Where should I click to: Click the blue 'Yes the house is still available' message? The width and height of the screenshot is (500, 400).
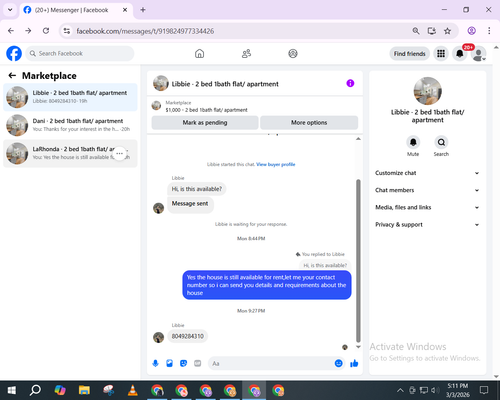click(x=267, y=285)
